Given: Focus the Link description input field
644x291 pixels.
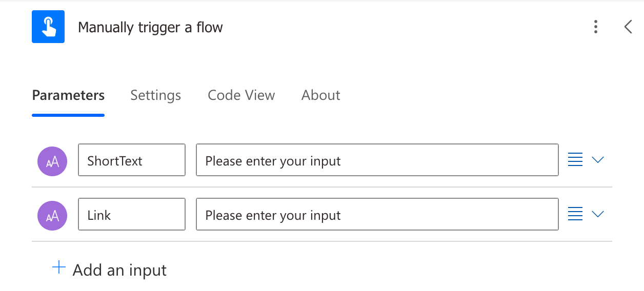Looking at the screenshot, I should point(377,215).
